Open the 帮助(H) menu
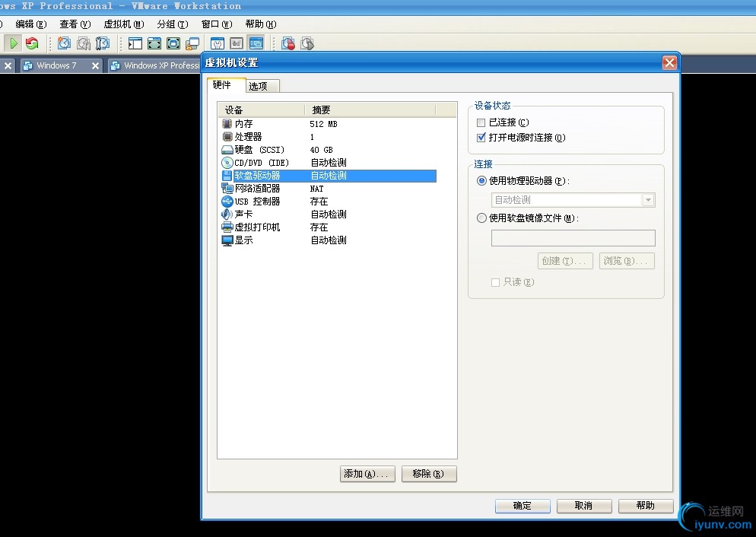Screen dimensions: 756x537 pyautogui.click(x=261, y=24)
